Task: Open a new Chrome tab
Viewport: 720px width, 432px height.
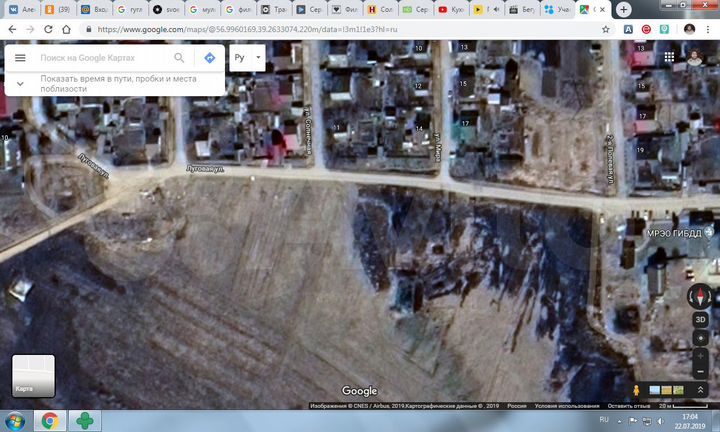Action: [624, 9]
